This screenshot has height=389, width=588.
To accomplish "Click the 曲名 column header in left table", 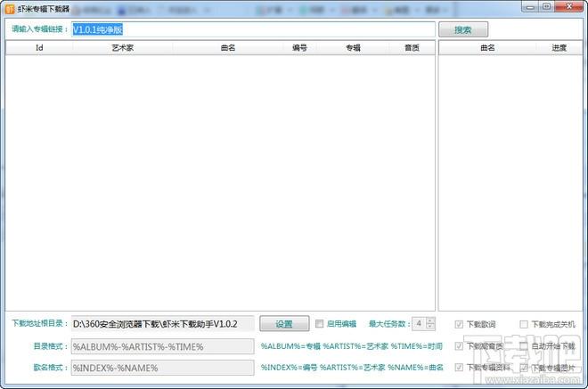I will pyautogui.click(x=228, y=47).
